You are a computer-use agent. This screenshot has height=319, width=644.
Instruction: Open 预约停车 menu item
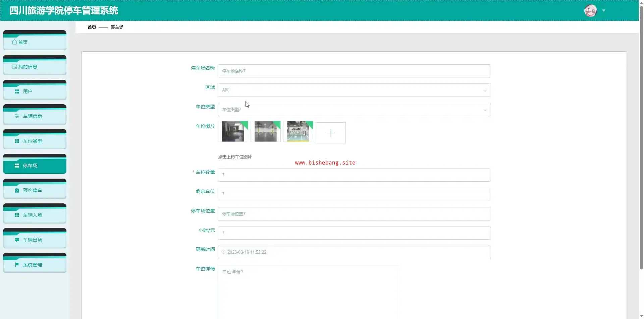35,189
